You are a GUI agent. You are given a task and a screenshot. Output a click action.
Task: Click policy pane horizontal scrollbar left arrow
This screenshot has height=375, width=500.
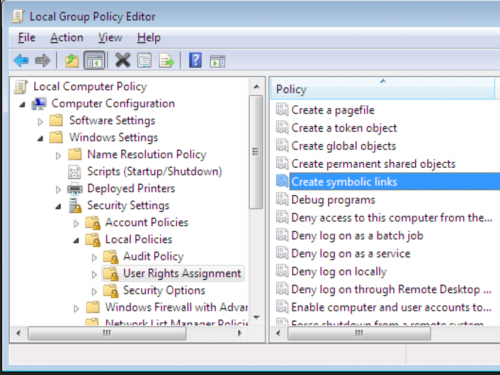(278, 333)
